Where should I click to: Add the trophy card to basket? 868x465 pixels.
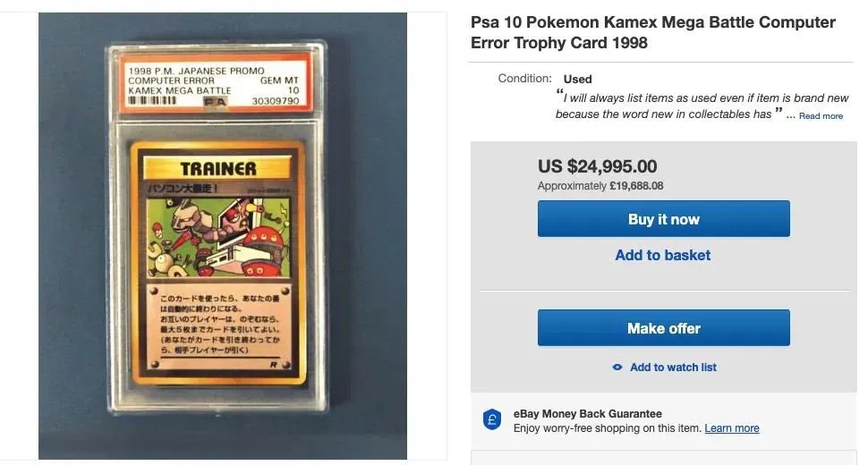tap(662, 255)
